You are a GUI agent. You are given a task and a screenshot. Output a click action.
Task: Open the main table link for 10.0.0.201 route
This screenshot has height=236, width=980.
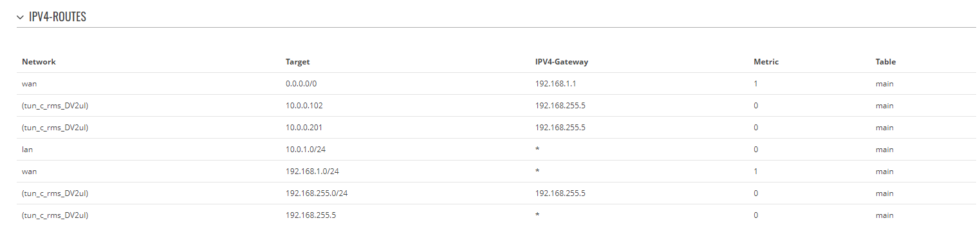(884, 128)
